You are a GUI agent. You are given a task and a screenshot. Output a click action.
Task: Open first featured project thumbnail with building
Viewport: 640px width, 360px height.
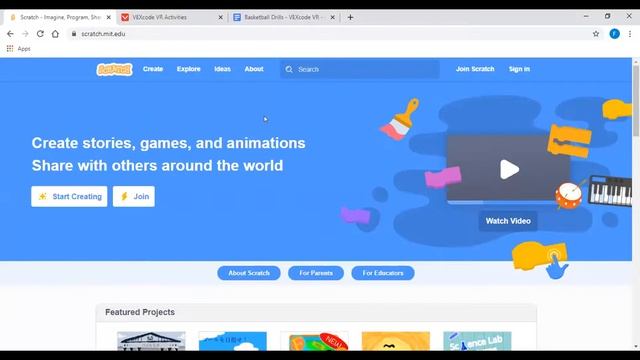(151, 341)
